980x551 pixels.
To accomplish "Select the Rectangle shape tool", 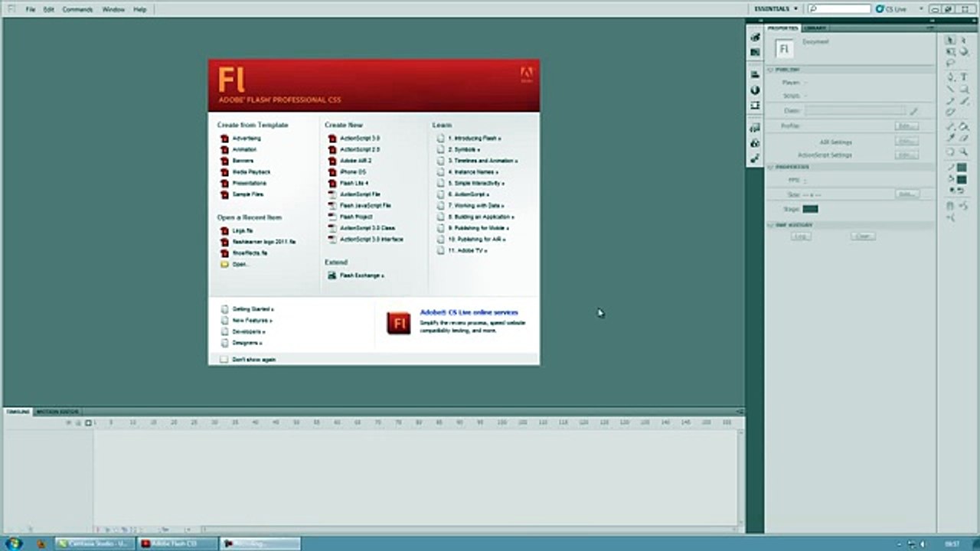I will point(963,90).
